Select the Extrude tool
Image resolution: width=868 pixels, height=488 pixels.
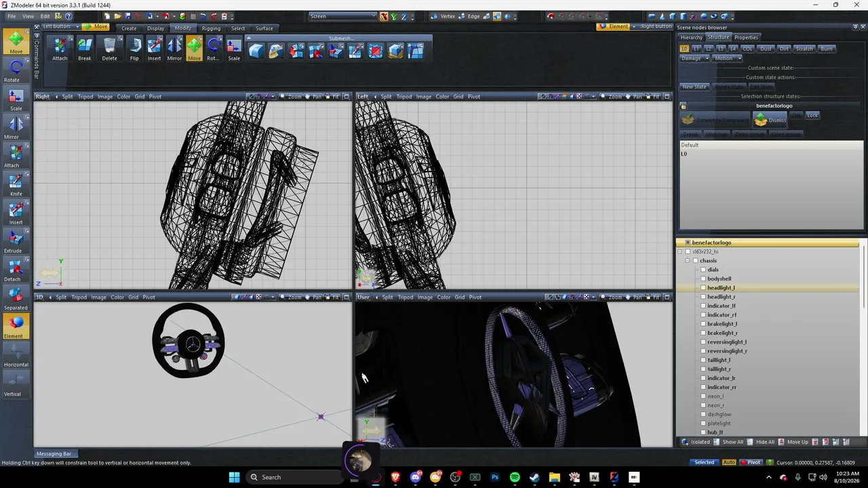point(16,241)
